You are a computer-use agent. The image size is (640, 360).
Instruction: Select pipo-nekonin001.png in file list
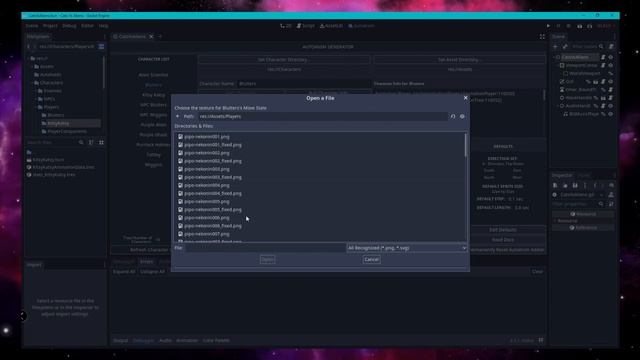tap(207, 137)
